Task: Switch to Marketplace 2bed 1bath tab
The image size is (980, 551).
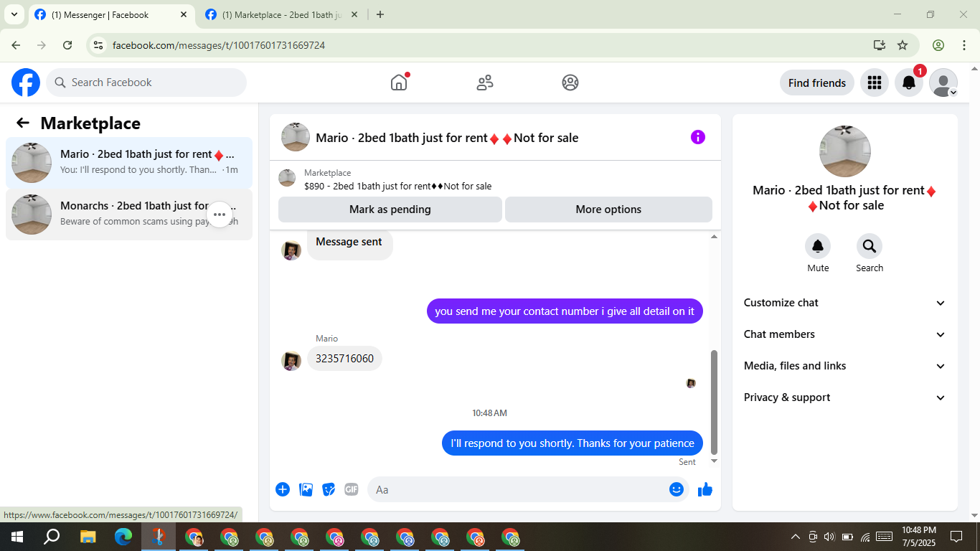Action: (x=282, y=14)
